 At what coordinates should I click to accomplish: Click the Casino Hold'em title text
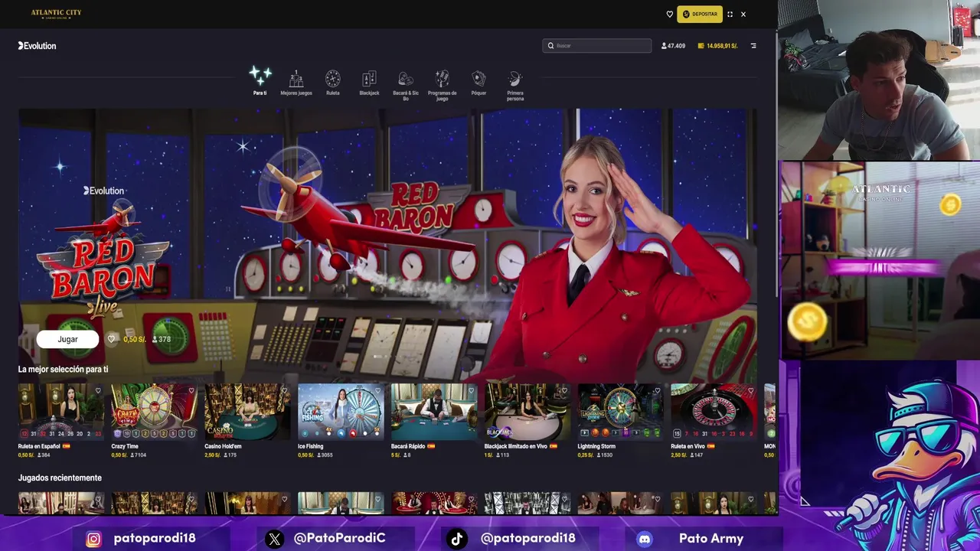point(223,446)
